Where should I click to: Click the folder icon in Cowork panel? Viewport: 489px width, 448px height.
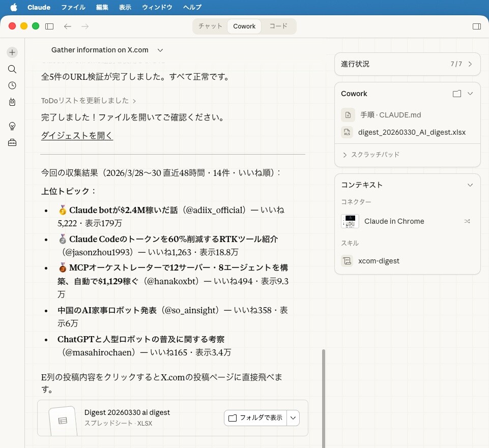tap(456, 94)
